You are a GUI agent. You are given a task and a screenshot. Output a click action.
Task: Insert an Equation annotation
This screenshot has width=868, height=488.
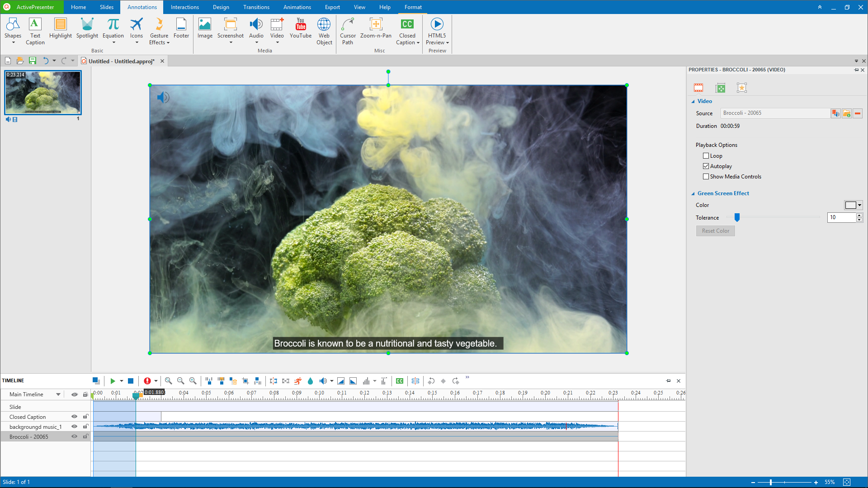113,27
